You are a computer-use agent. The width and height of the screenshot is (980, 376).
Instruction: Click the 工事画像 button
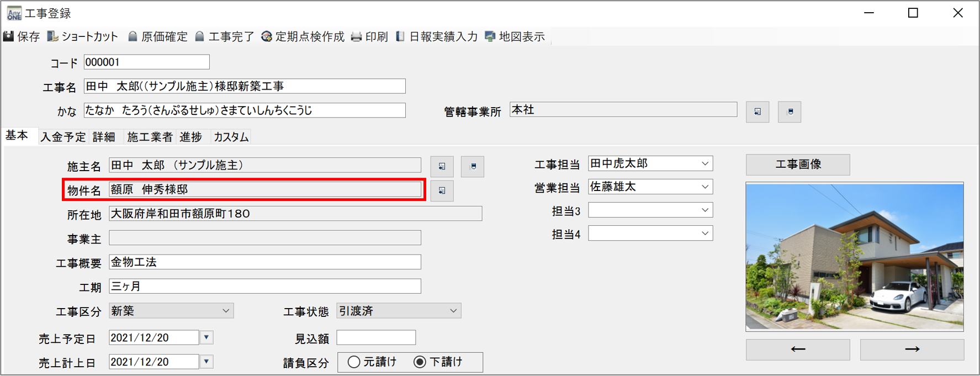(x=797, y=165)
